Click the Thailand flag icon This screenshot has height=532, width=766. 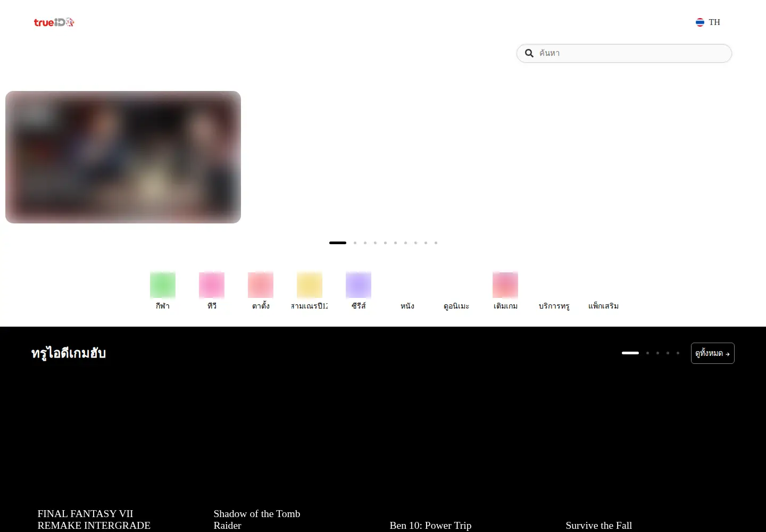tap(700, 22)
